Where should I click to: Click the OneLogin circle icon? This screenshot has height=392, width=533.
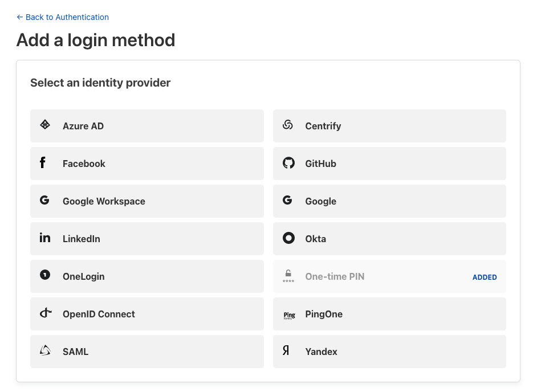[x=45, y=275]
